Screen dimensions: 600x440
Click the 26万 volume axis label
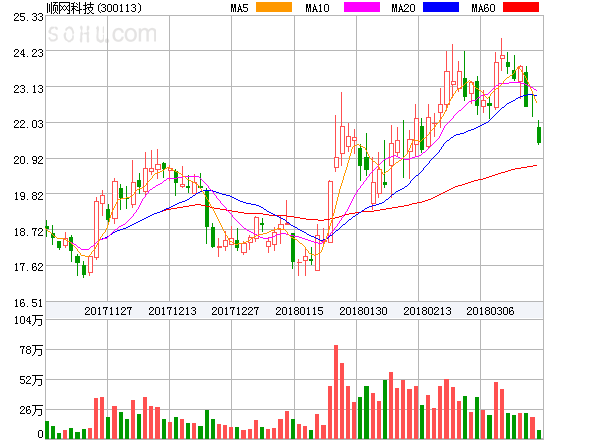pyautogui.click(x=31, y=411)
